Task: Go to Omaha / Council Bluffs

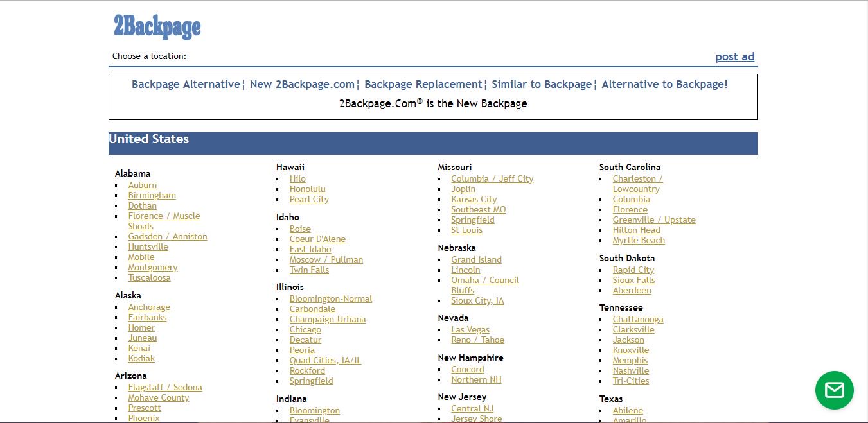Action: tap(485, 285)
